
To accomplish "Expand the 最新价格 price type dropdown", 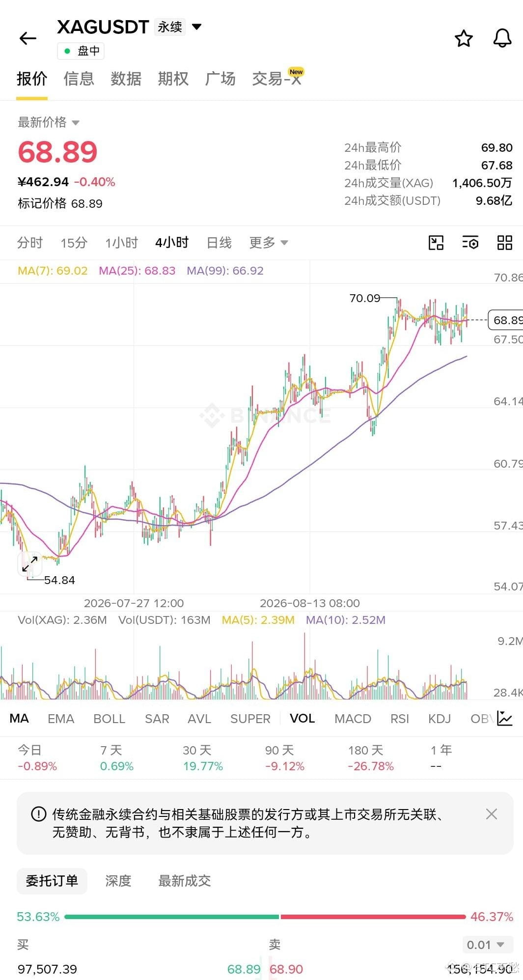I will pyautogui.click(x=76, y=123).
